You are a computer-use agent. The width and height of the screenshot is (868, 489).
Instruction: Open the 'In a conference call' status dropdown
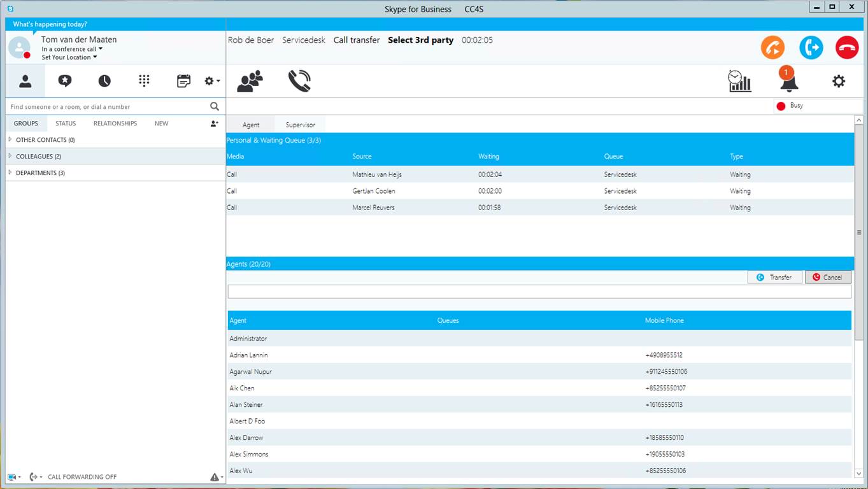click(72, 49)
